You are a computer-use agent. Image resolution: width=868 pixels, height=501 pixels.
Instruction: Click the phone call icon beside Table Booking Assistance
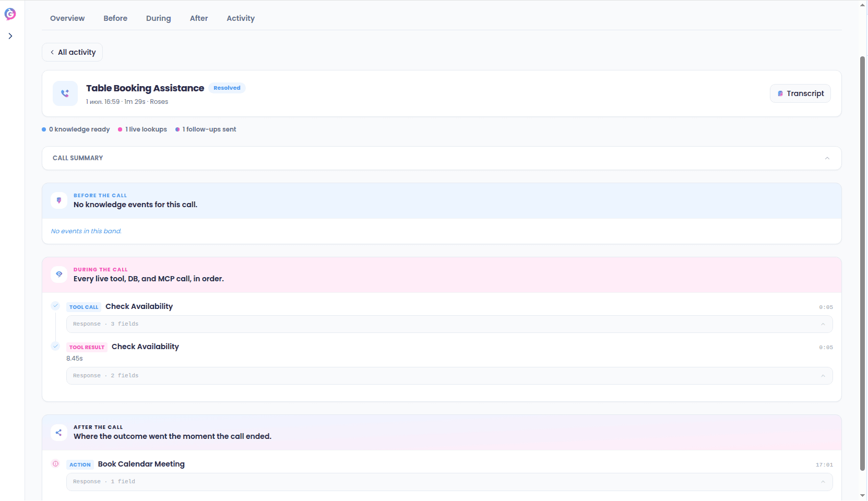pos(65,93)
